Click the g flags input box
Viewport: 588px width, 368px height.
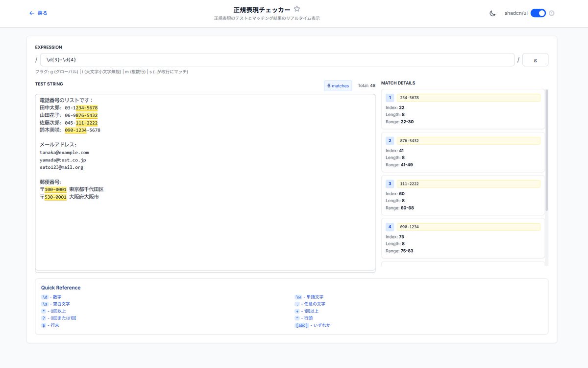535,59
